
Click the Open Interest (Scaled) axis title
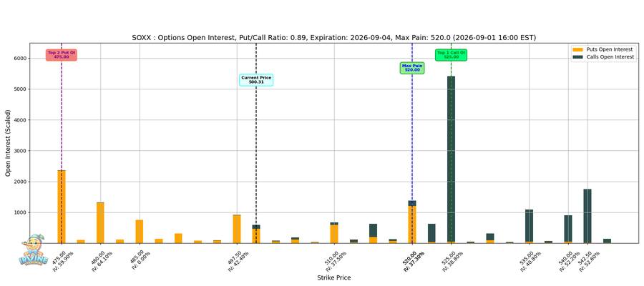[x=8, y=143]
